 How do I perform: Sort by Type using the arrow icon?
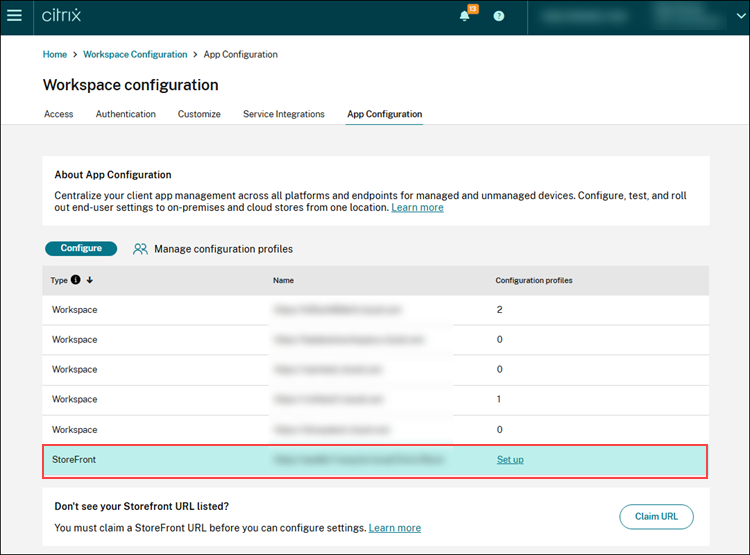[89, 280]
